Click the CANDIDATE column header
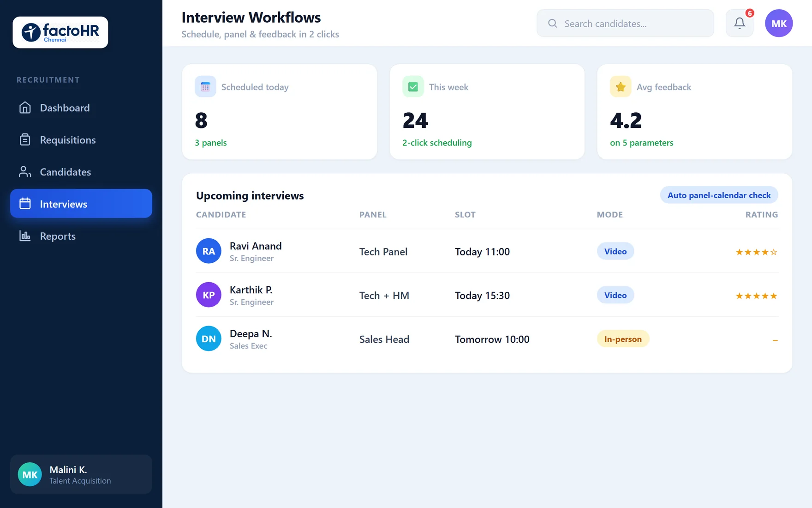The width and height of the screenshot is (812, 508). [221, 215]
